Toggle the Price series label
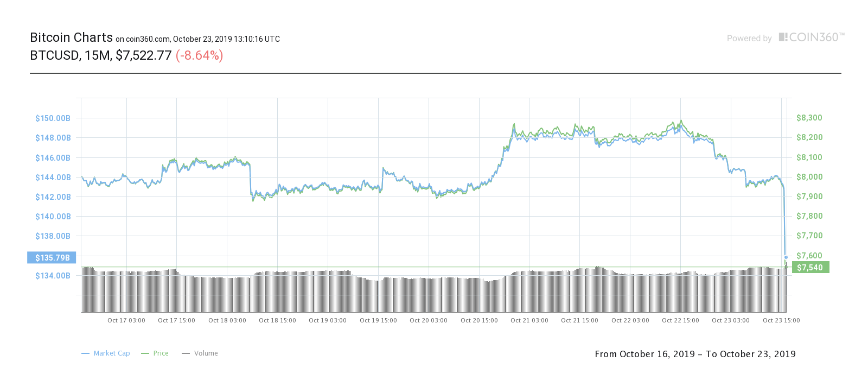The image size is (868, 380). point(161,353)
